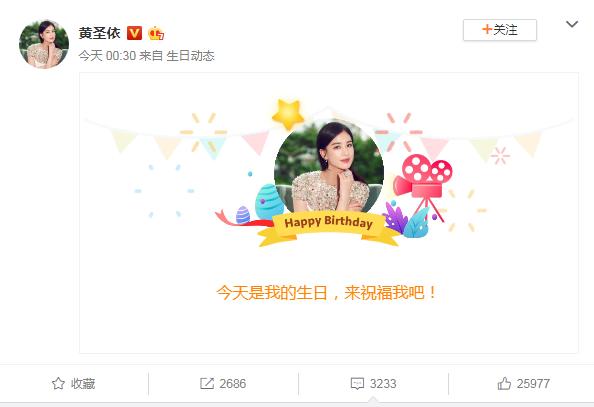The image size is (594, 407).
Task: Click the star favorite icon
Action: (58, 384)
